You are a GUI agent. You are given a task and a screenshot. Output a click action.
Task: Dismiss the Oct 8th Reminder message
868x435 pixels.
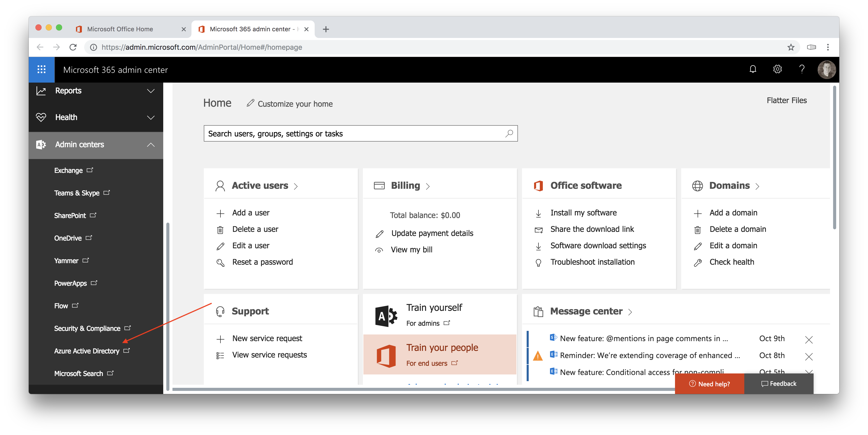coord(809,357)
